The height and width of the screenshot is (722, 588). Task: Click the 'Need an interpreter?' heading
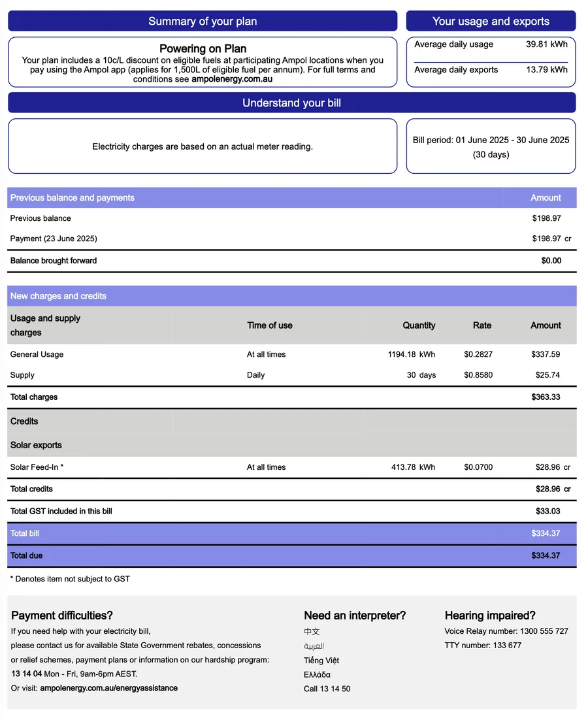coord(355,615)
